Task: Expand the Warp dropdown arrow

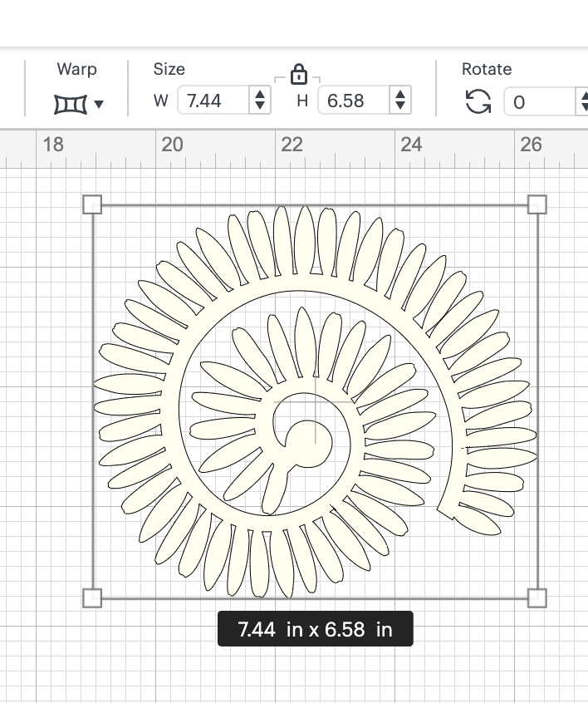Action: (99, 105)
